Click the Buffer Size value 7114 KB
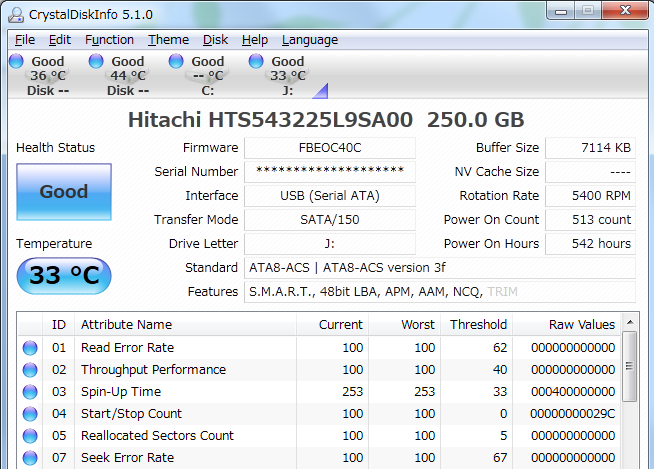This screenshot has height=469, width=654. point(591,148)
